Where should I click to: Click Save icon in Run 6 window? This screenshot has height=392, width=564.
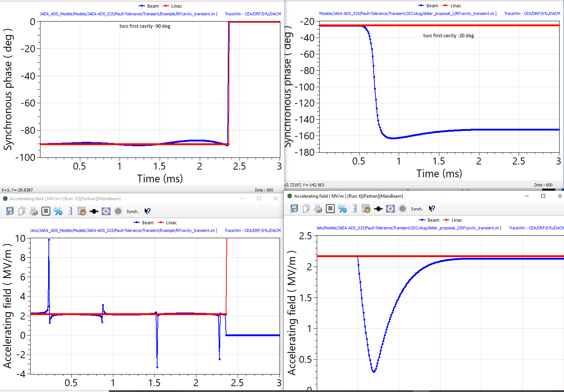pos(294,209)
